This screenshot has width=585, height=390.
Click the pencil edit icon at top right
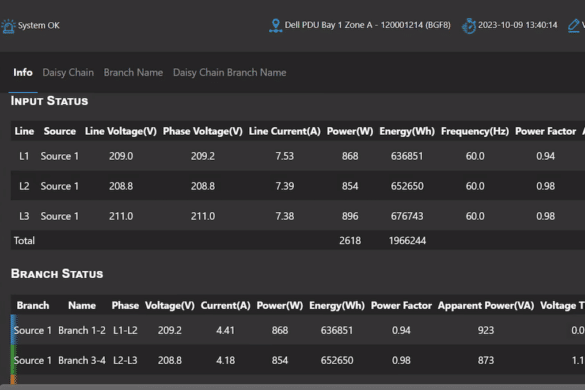574,26
